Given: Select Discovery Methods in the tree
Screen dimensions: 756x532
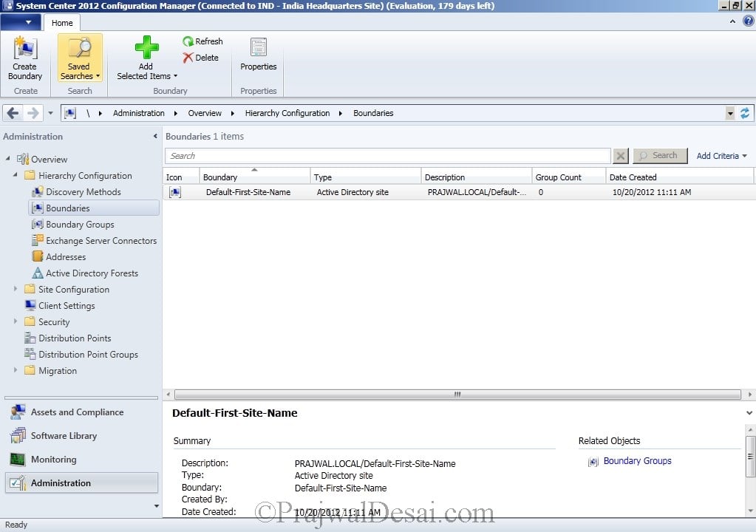Looking at the screenshot, I should [x=84, y=192].
